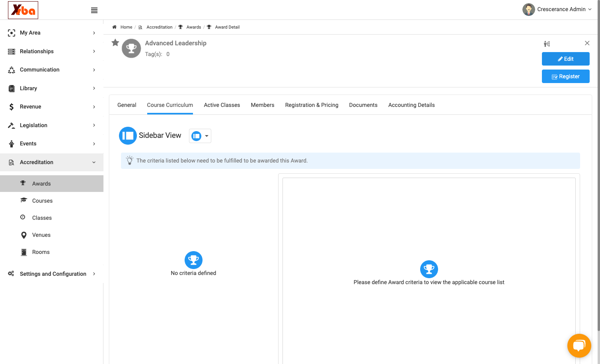This screenshot has height=364, width=600.
Task: Click the home icon in breadcrumb
Action: [115, 27]
